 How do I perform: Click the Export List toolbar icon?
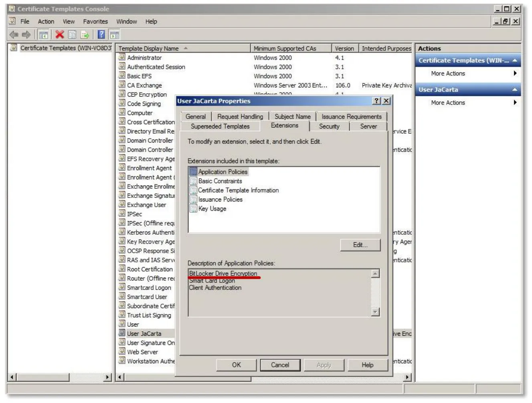tap(85, 35)
